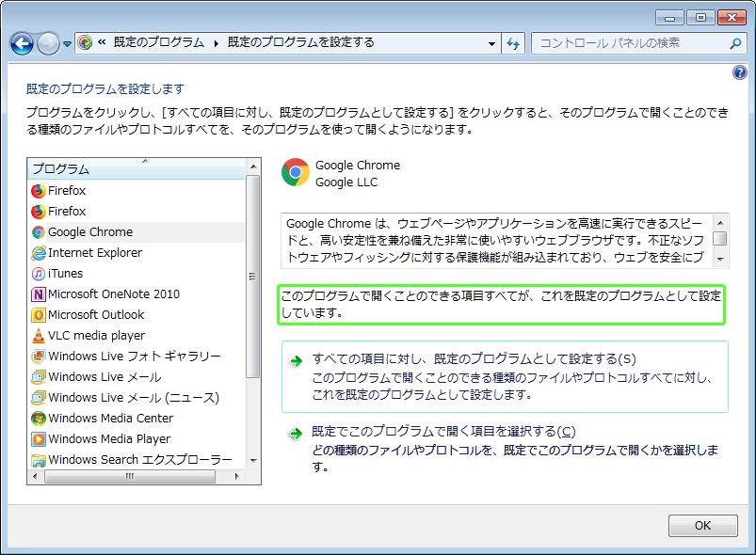Click すべての項目に対し、既定のプログラムとして設定する(S)

click(505, 377)
